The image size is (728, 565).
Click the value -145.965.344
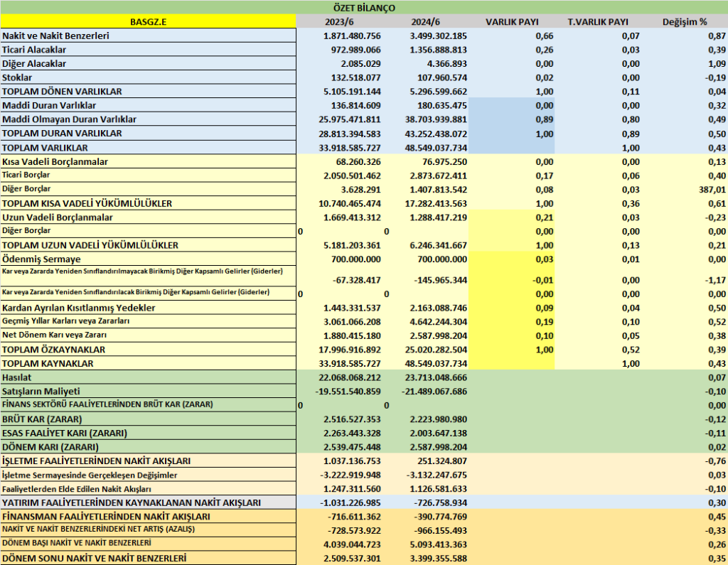pos(440,280)
